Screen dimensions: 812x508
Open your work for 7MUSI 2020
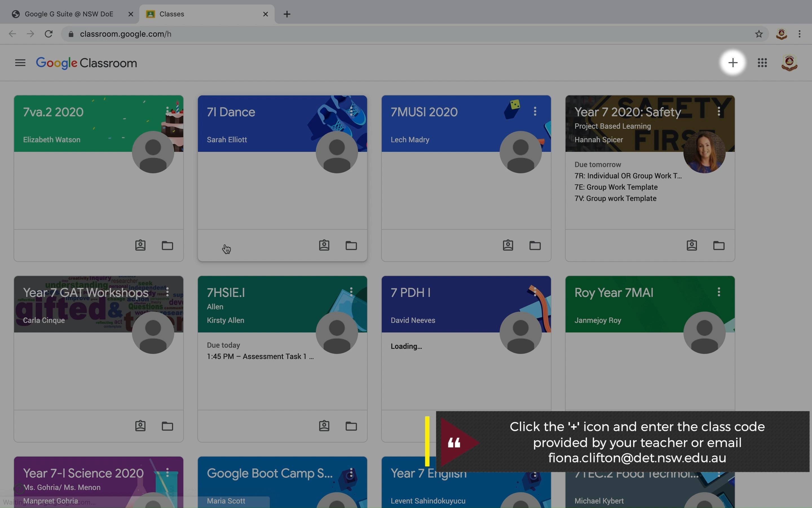pyautogui.click(x=508, y=245)
